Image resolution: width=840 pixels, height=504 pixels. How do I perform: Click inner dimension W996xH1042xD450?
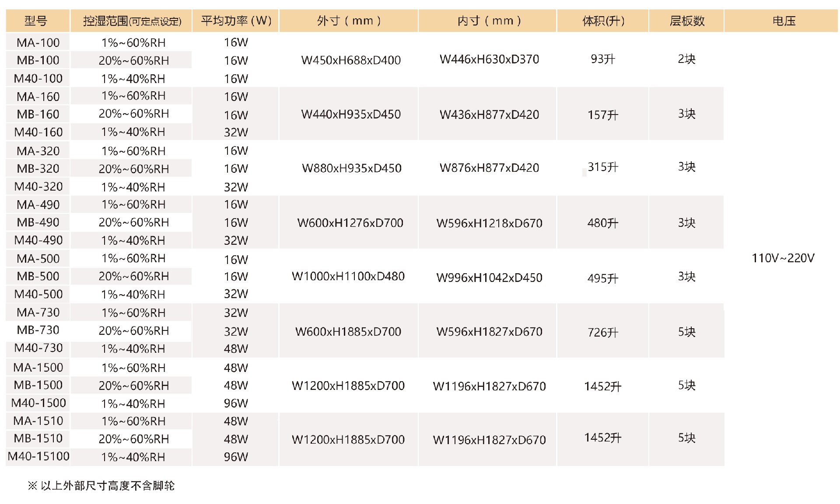pos(489,278)
